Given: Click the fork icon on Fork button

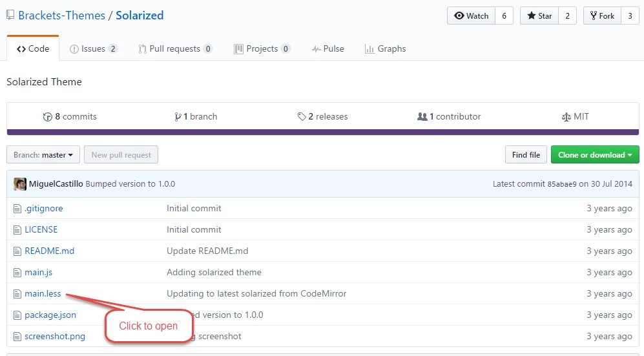Looking at the screenshot, I should click(x=594, y=16).
